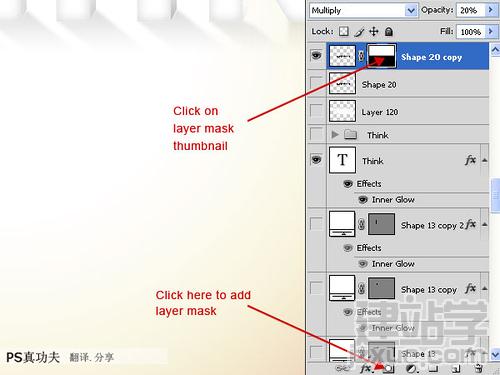Screen dimensions: 500x375
Task: Enable Lock image pixels brush icon
Action: [359, 32]
